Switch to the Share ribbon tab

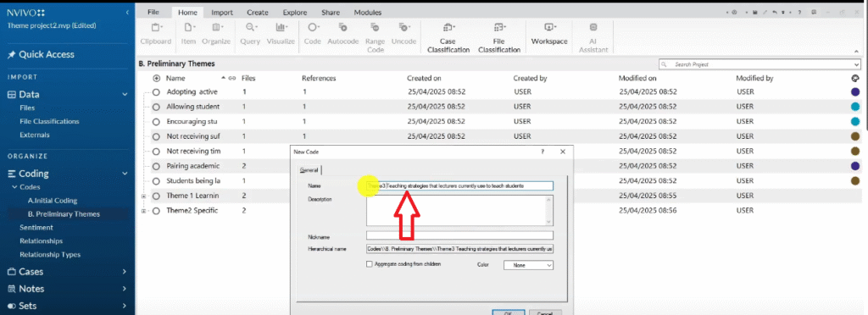(x=331, y=12)
